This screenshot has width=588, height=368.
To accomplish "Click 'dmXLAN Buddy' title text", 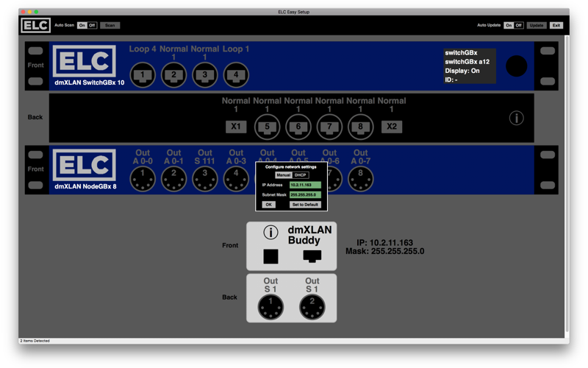I will pyautogui.click(x=309, y=235).
